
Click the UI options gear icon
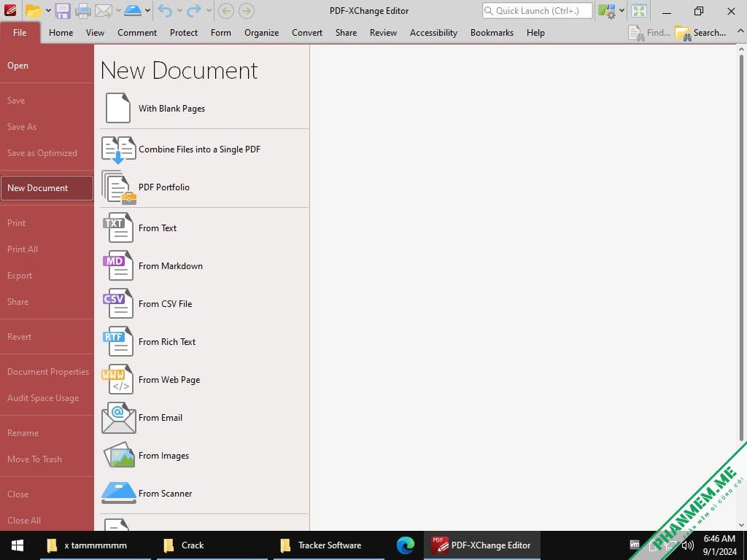(607, 10)
